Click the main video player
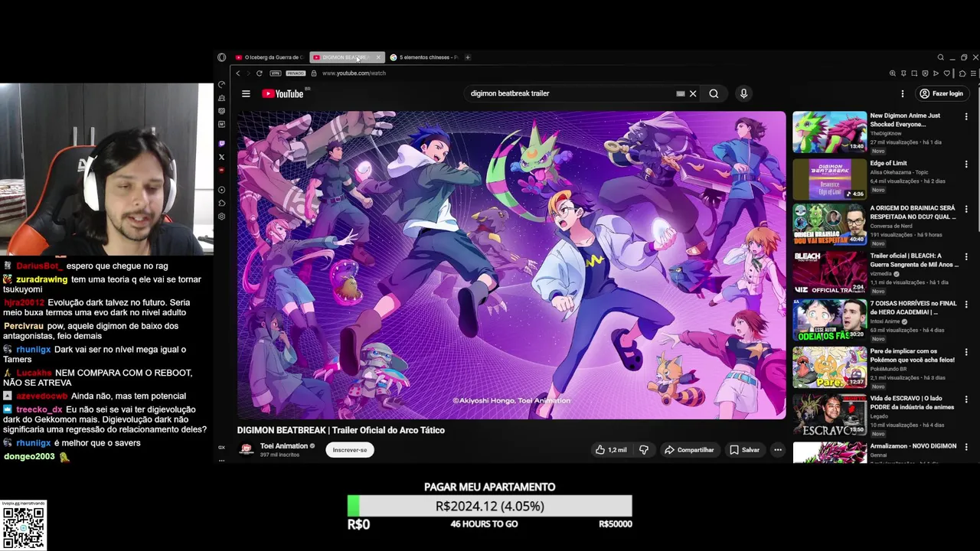Screen dimensions: 980x551 pos(511,265)
